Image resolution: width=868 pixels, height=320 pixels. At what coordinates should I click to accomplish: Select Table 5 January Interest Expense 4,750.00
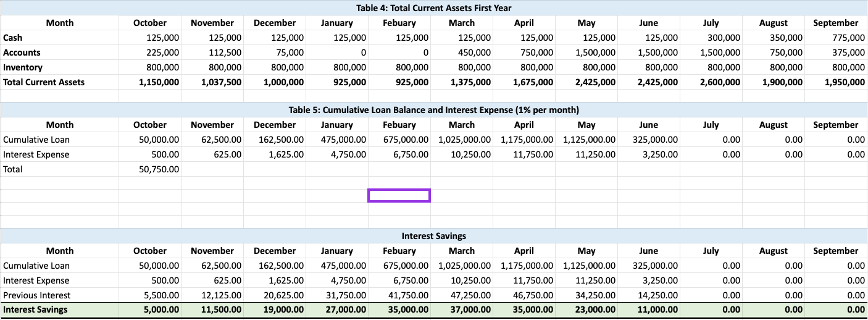pyautogui.click(x=349, y=154)
